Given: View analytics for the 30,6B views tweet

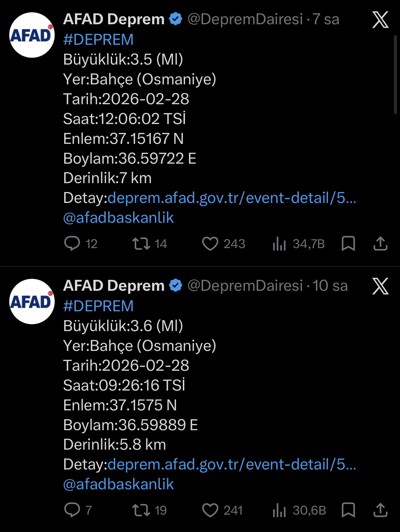Looking at the screenshot, I should pos(279,510).
